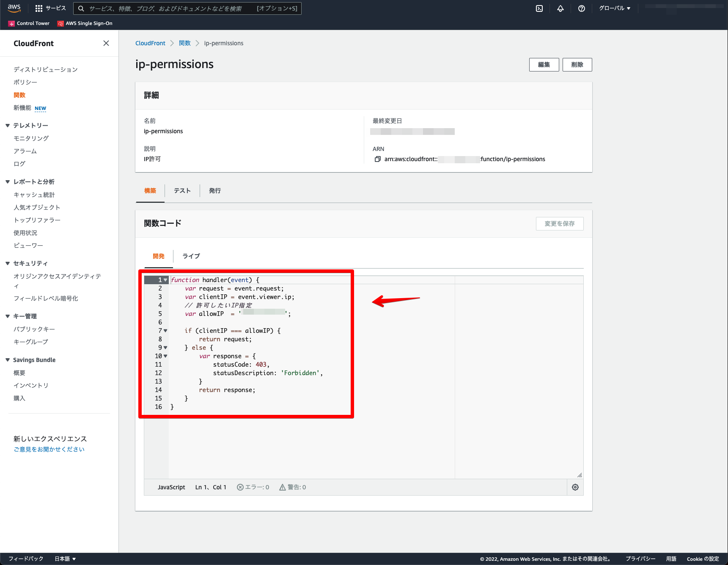Image resolution: width=728 pixels, height=565 pixels.
Task: Open 人気オブジェクト report
Action: coord(37,207)
